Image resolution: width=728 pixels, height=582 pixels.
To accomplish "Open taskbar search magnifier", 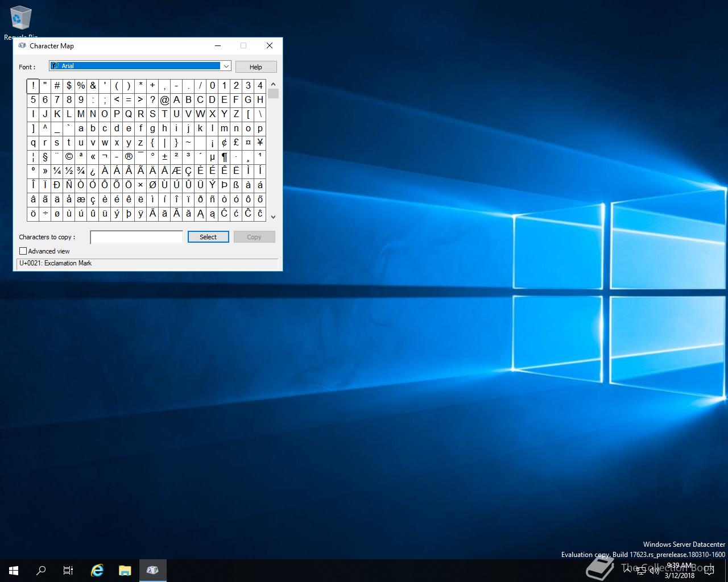I will pyautogui.click(x=41, y=570).
